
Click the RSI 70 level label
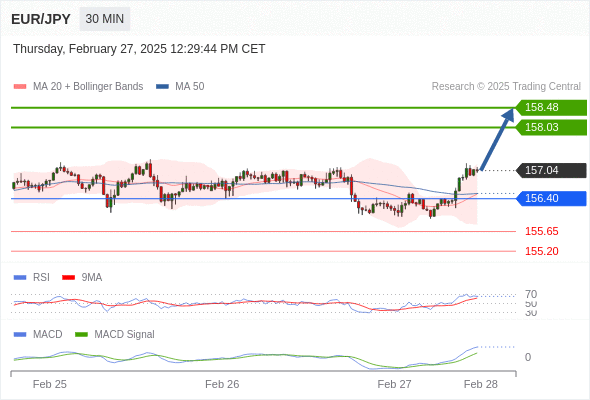click(531, 294)
